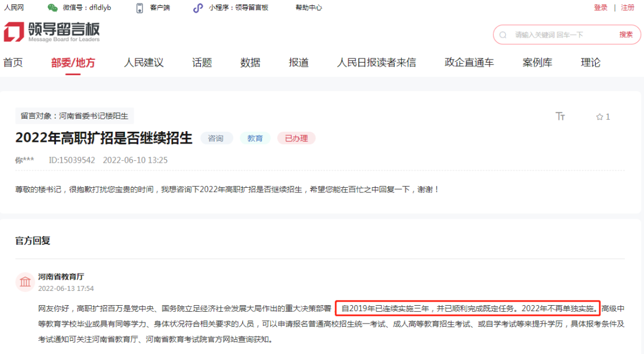Image resolution: width=644 pixels, height=354 pixels.
Task: View the 报道 section
Action: click(x=298, y=62)
